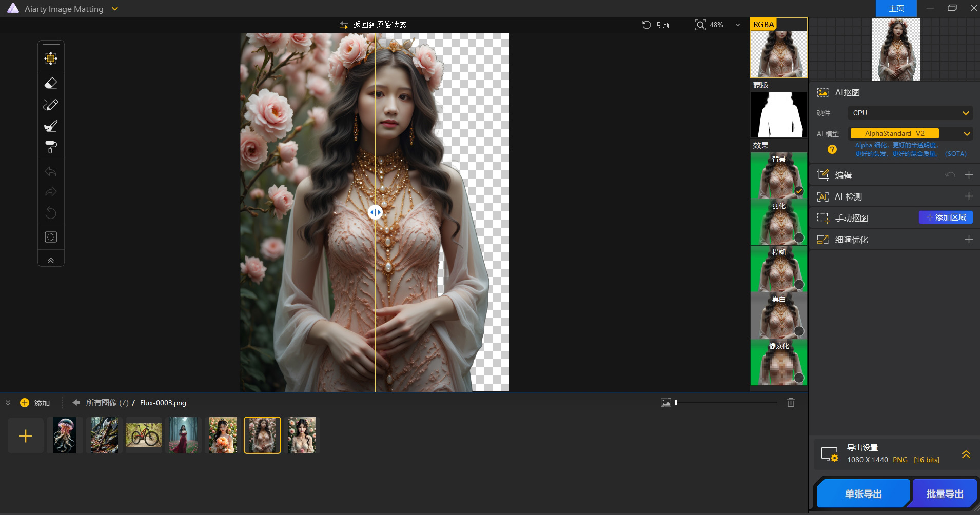
Task: Click the 编辑 crop icon
Action: click(x=823, y=175)
